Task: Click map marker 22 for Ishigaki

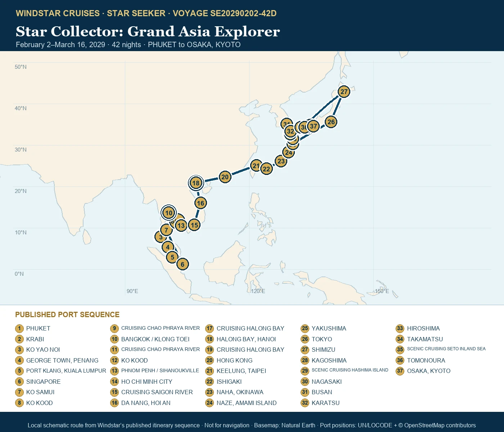Action: (266, 169)
